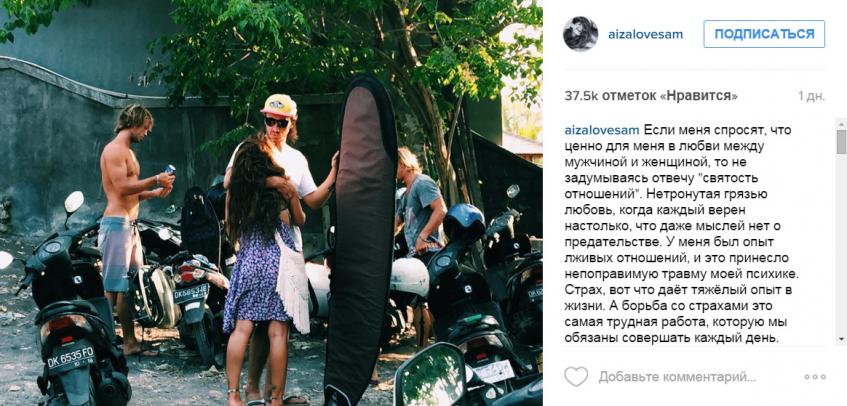Click the caption scrollbar up arrow
The image size is (847, 406).
tap(841, 124)
